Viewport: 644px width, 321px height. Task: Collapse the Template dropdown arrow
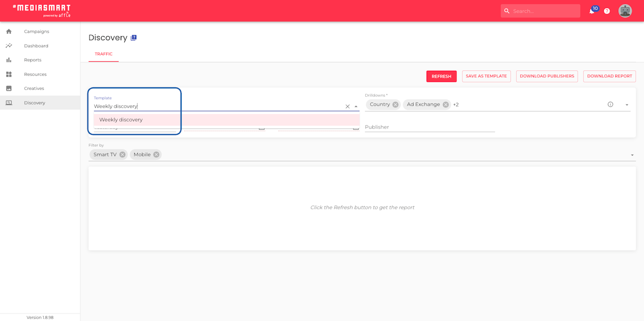click(x=356, y=106)
